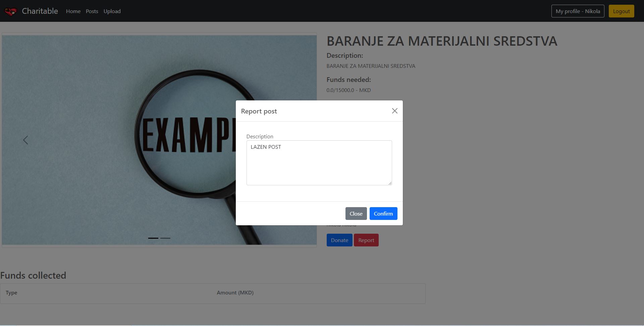The width and height of the screenshot is (644, 326).
Task: Click the red Report button
Action: pos(366,240)
